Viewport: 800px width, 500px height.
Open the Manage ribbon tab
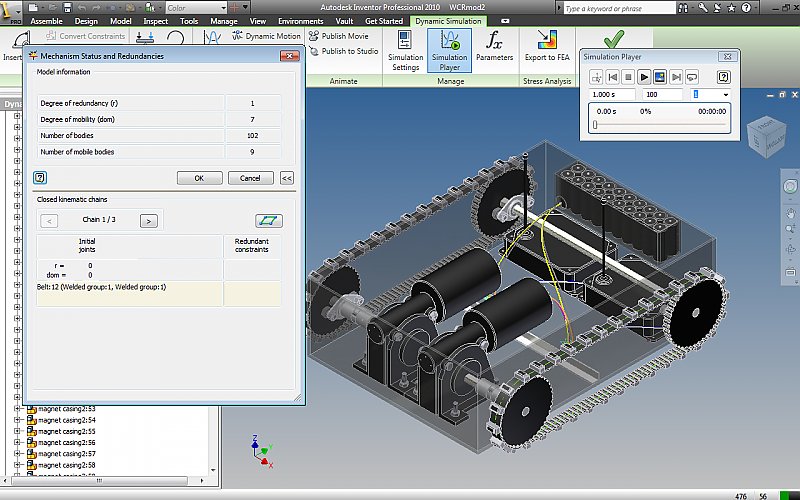[x=223, y=21]
